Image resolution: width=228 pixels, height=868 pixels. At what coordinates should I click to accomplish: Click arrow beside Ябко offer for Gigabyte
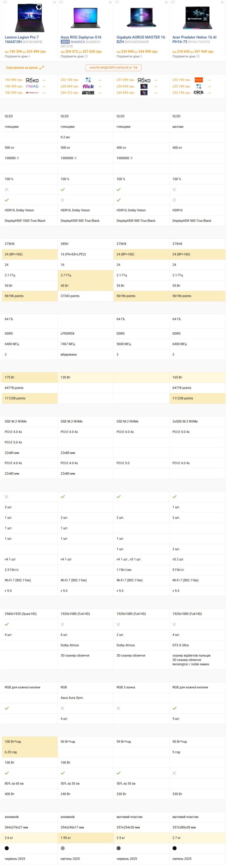click(156, 80)
